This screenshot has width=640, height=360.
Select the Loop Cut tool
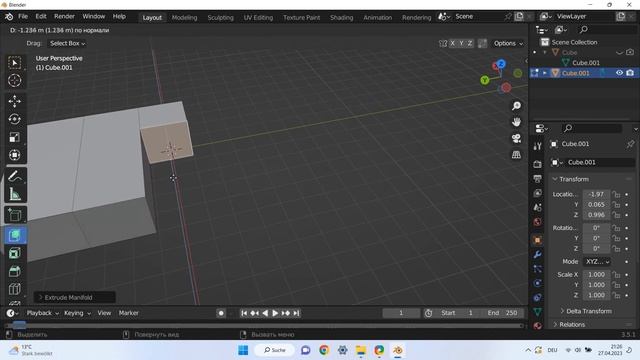(x=15, y=289)
